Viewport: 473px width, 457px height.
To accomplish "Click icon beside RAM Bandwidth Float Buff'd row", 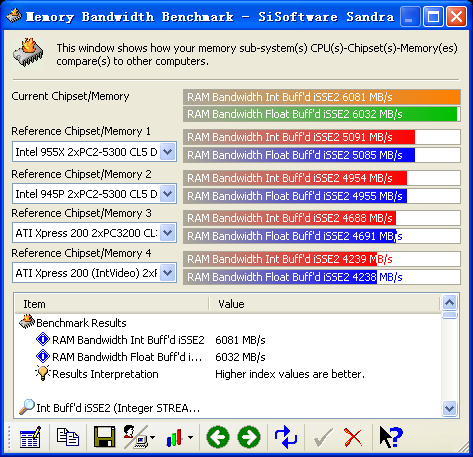I will (x=43, y=357).
